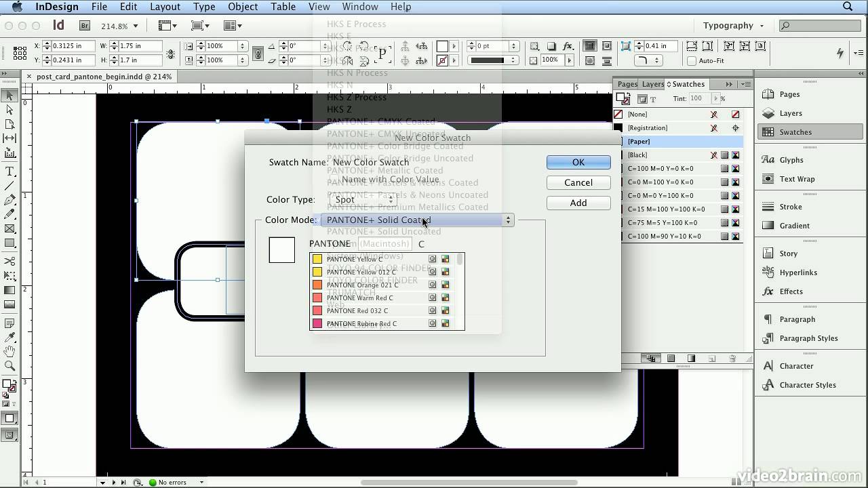This screenshot has height=488, width=868.
Task: Open the Arrange Documents dropdown
Action: [233, 26]
